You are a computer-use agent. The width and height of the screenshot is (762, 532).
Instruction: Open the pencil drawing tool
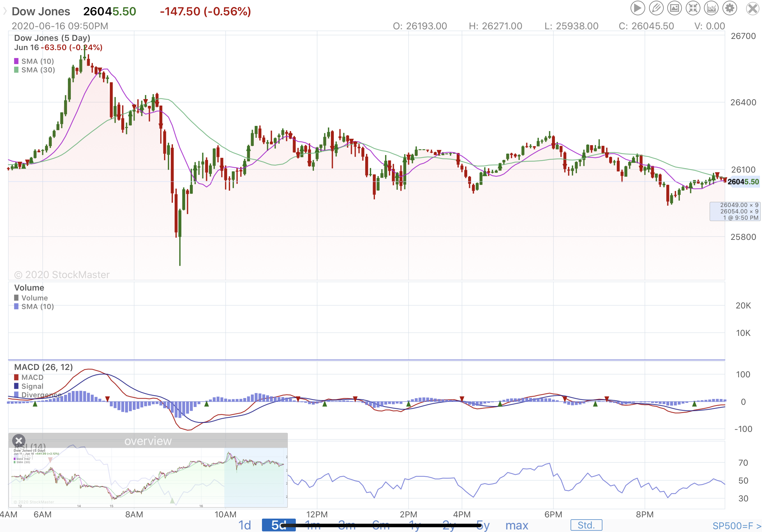pyautogui.click(x=656, y=8)
